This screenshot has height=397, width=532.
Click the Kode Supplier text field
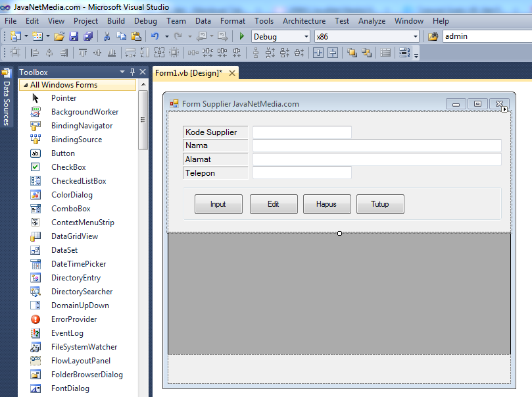[302, 132]
